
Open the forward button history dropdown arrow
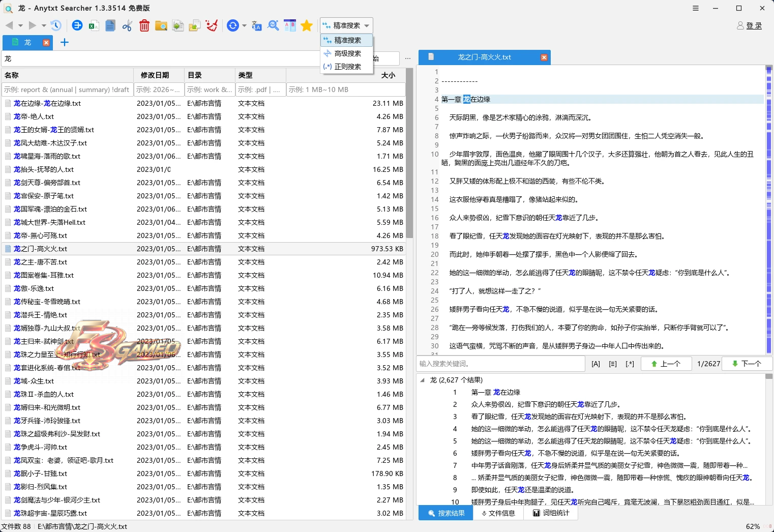pos(44,25)
